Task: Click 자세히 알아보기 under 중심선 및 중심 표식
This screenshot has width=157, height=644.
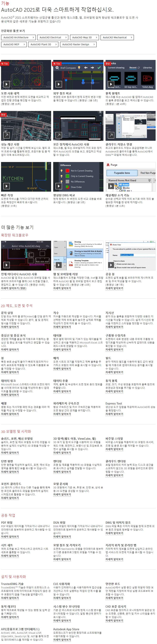Action: pos(10,350)
